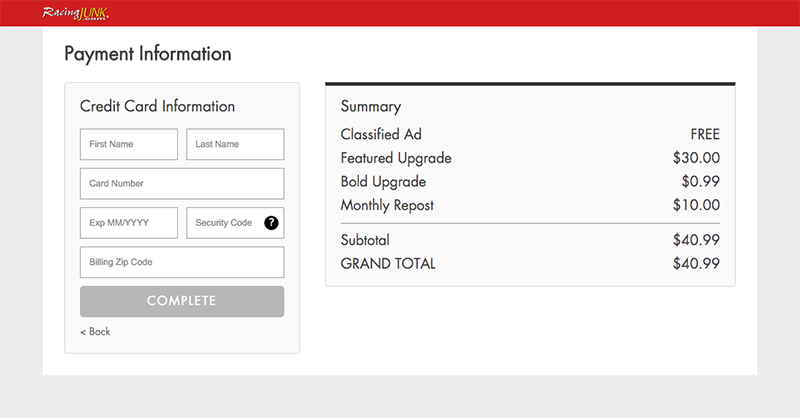Click the Featured Upgrade line item label
This screenshot has width=800, height=418.
click(x=396, y=158)
